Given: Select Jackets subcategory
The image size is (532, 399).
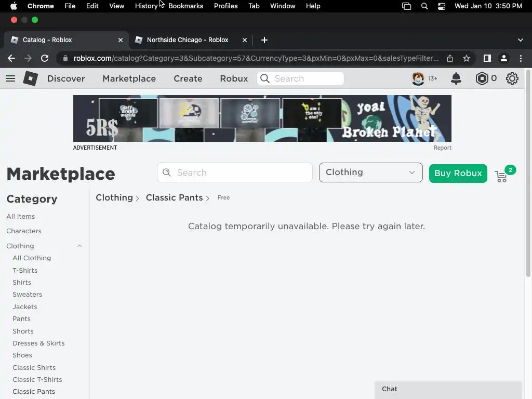Looking at the screenshot, I should click(25, 307).
